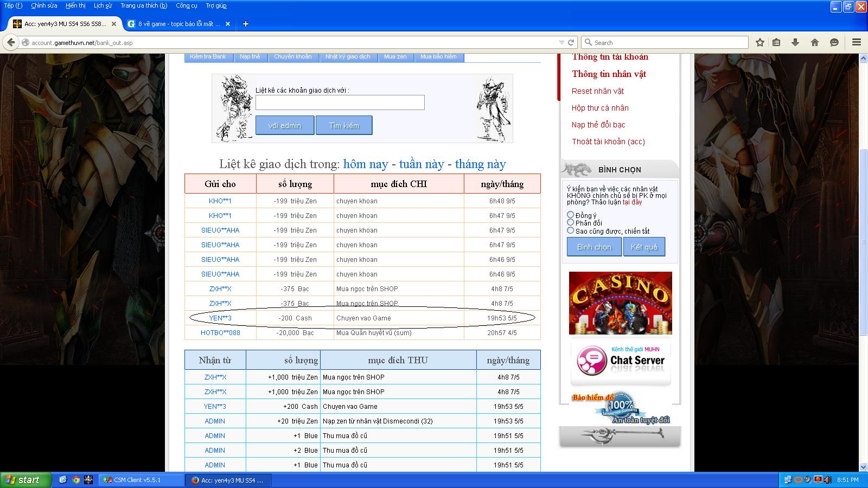Close the yen4y3 MU account tab
Screen dimensions: 868x488
(x=114, y=24)
